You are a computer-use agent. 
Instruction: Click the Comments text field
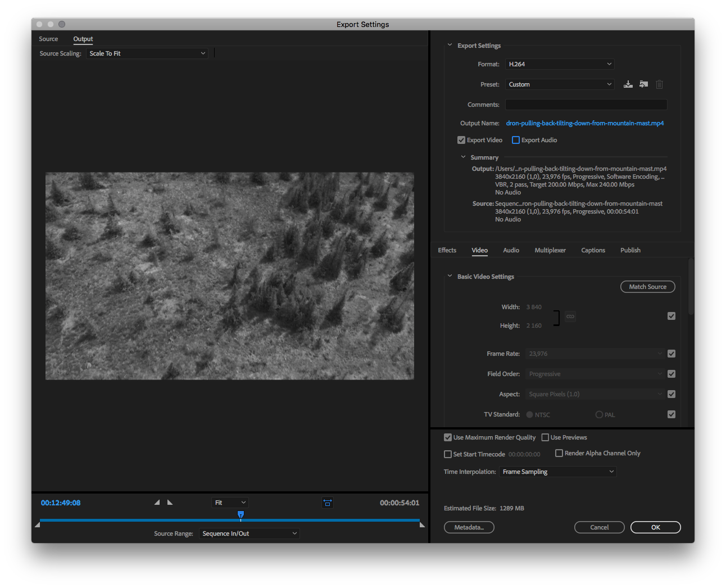pyautogui.click(x=586, y=104)
